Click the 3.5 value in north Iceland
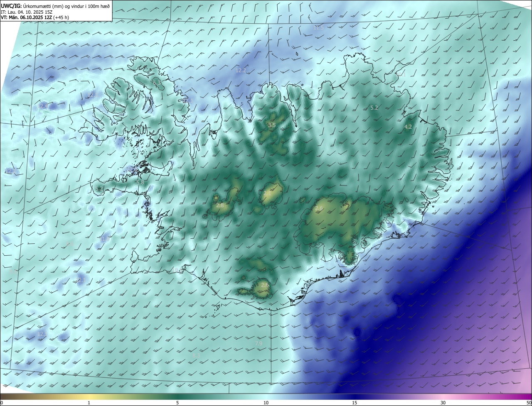 click(272, 125)
